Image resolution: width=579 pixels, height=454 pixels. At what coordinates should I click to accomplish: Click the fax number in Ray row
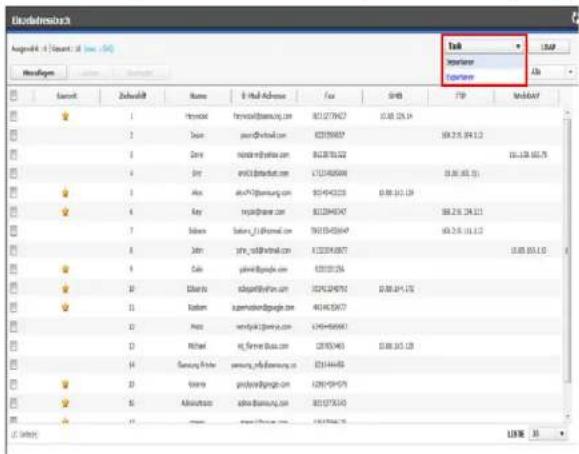pyautogui.click(x=329, y=212)
